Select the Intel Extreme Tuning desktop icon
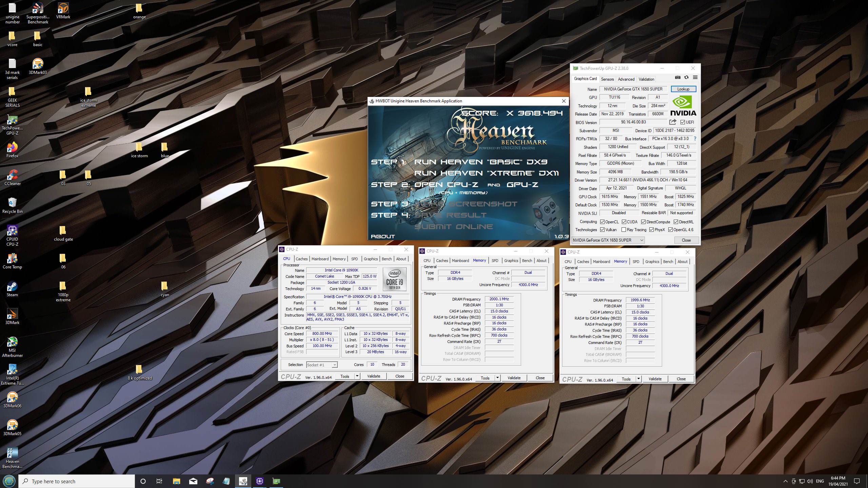Screen dimensions: 868x488 (13, 375)
